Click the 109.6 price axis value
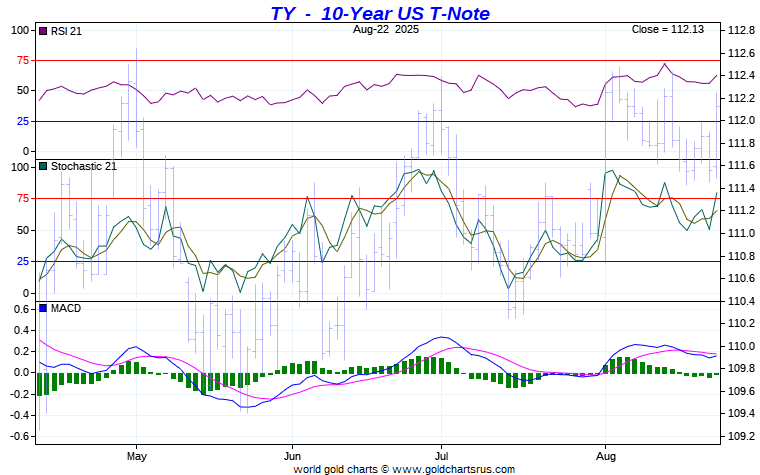The image size is (760, 475). (741, 391)
